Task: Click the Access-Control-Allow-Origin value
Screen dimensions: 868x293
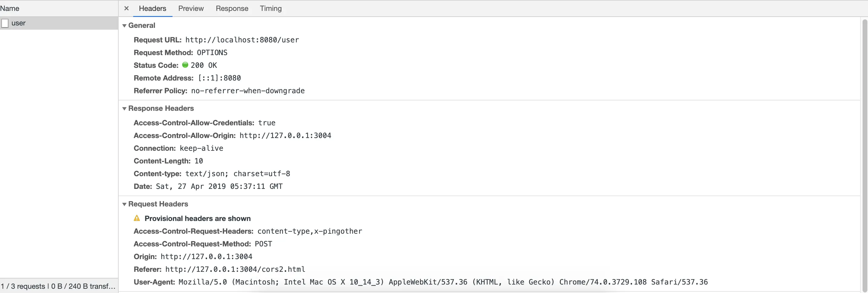Action: pos(285,136)
